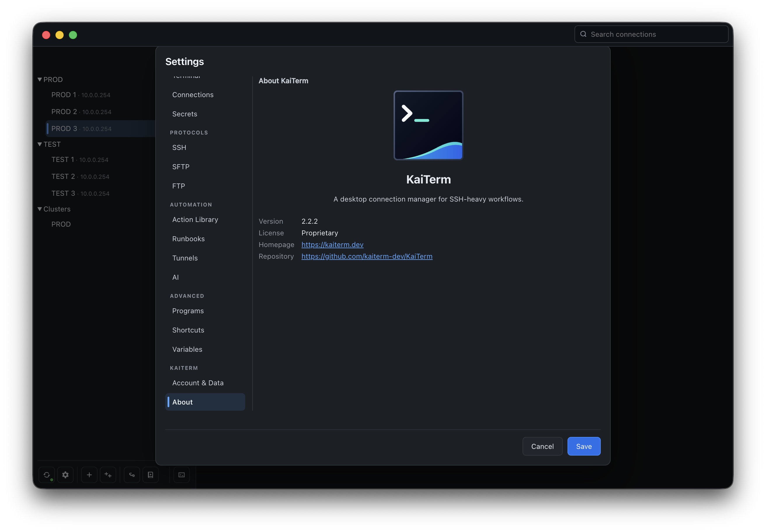Focus the Search connections field
Image resolution: width=766 pixels, height=532 pixels.
(651, 34)
